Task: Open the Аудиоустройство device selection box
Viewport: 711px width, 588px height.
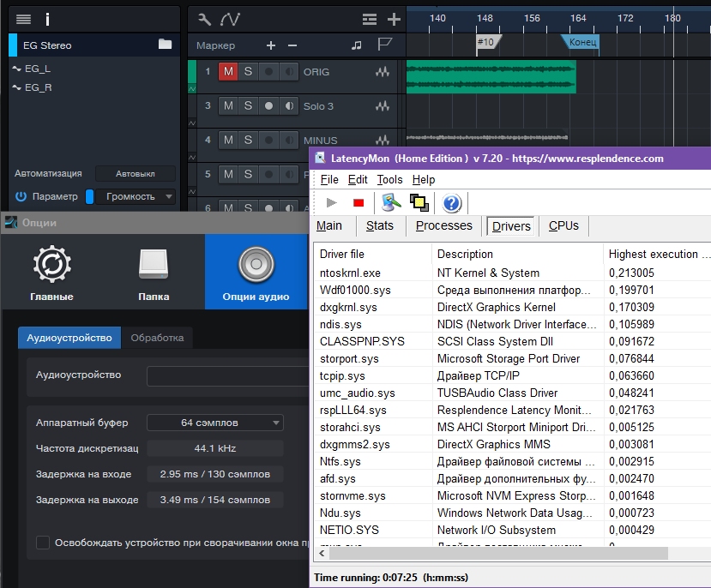Action: tap(227, 376)
